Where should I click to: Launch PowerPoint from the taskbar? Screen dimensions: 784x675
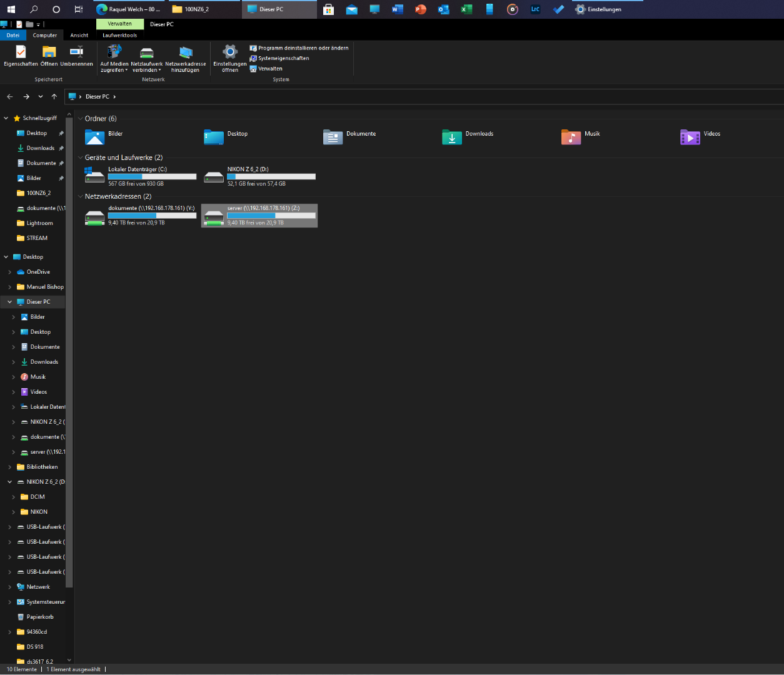(421, 9)
